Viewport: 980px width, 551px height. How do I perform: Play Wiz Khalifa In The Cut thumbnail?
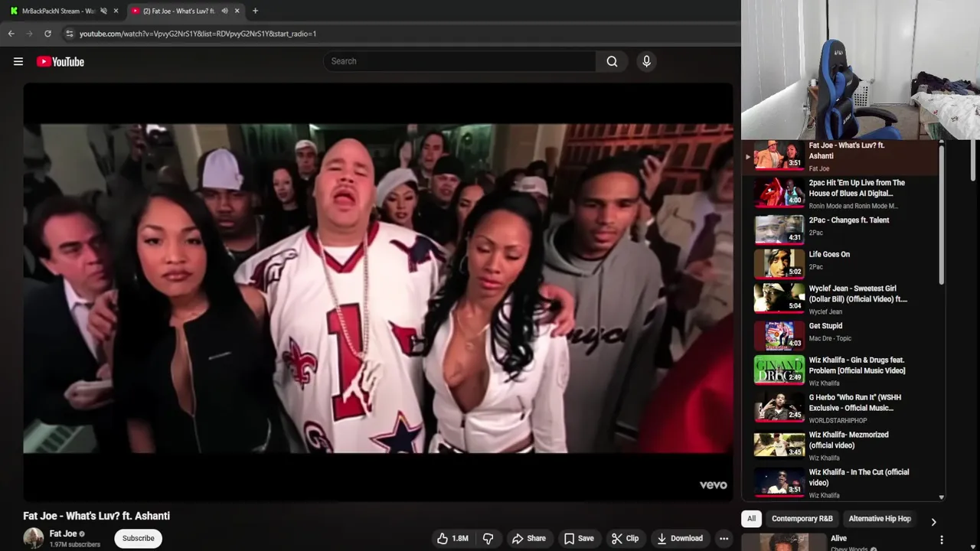(779, 482)
